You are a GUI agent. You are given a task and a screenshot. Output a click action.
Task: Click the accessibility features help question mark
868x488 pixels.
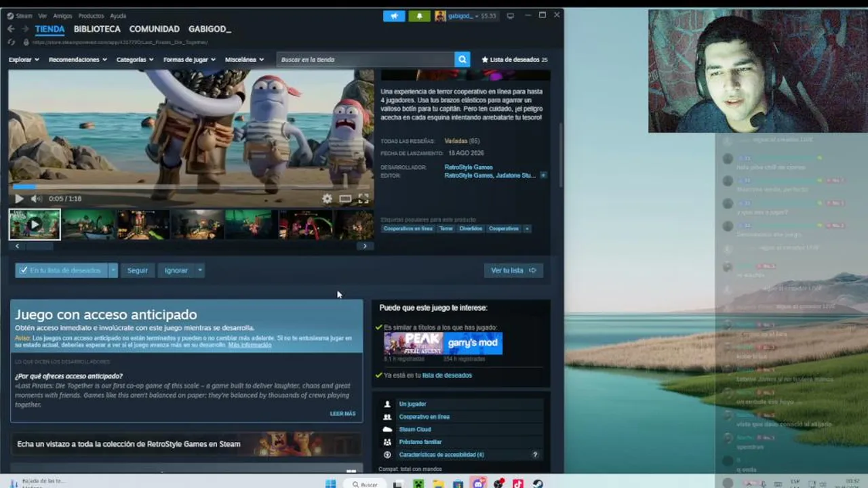pos(535,455)
